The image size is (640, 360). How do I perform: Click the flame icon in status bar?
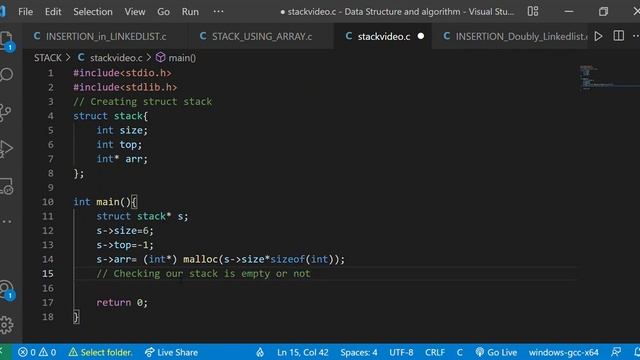point(260,352)
